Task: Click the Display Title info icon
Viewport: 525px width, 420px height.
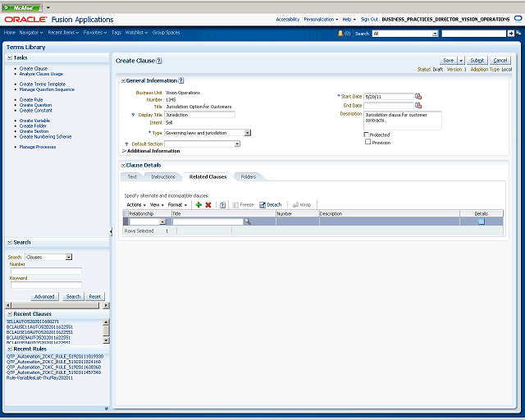Action: [133, 115]
